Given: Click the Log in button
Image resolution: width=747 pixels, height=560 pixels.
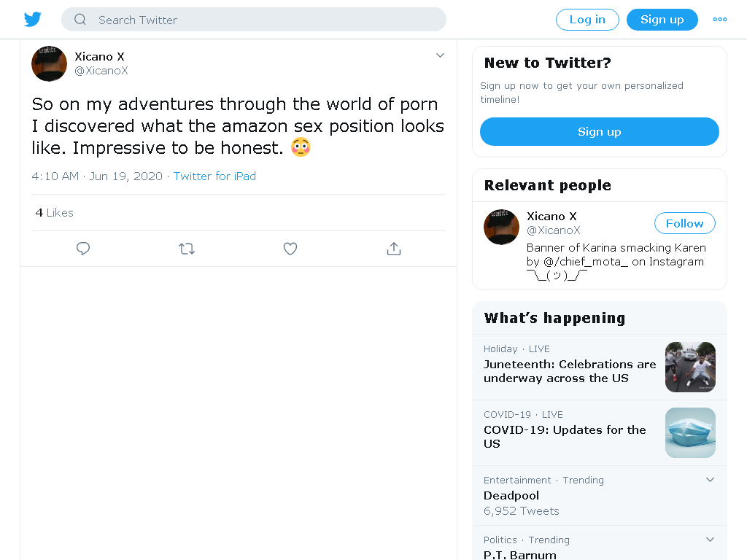Looking at the screenshot, I should pos(587,20).
